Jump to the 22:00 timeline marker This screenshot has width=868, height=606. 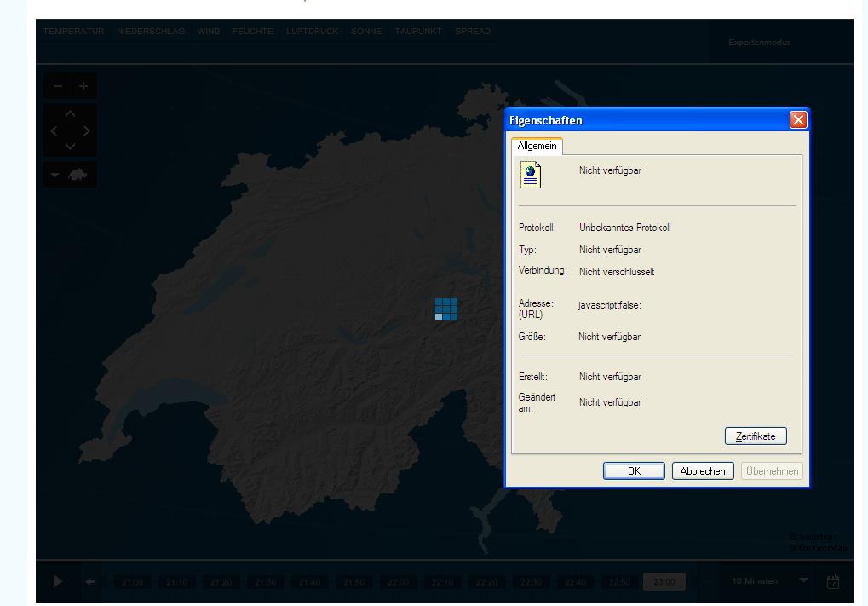(398, 582)
